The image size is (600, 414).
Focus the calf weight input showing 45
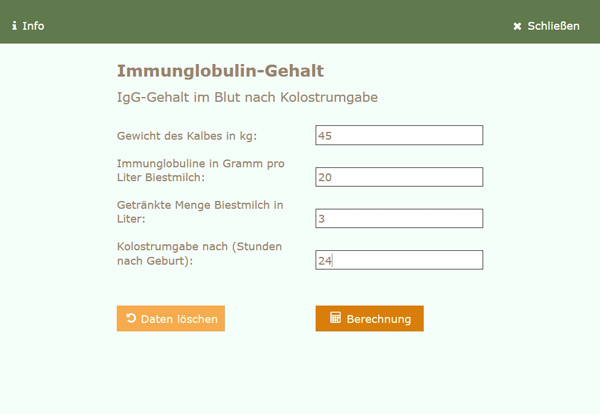[x=399, y=135]
